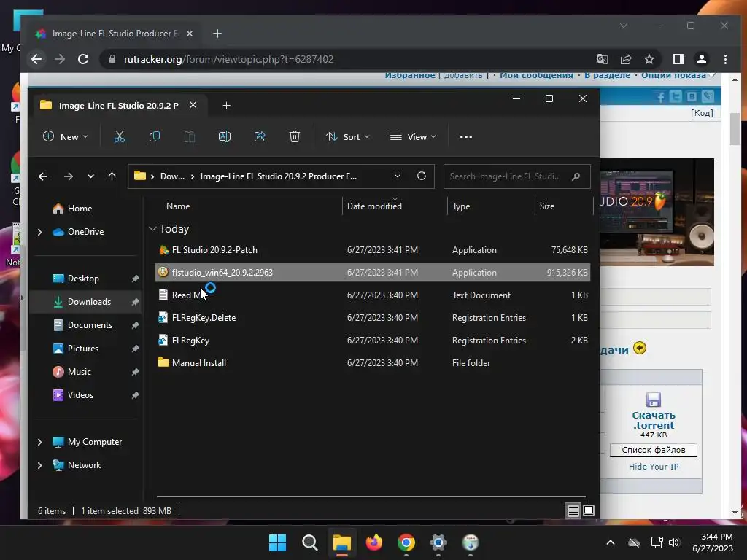The height and width of the screenshot is (560, 747).
Task: Click the Delete trash icon in Explorer toolbar
Action: tap(295, 136)
